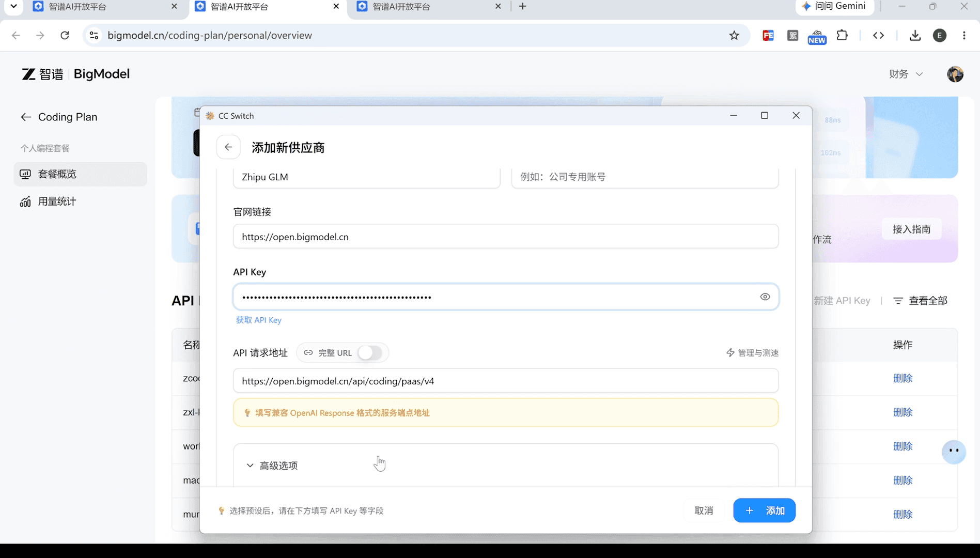Viewport: 980px width, 558px height.
Task: Click 新建 API Key link
Action: [x=842, y=301]
